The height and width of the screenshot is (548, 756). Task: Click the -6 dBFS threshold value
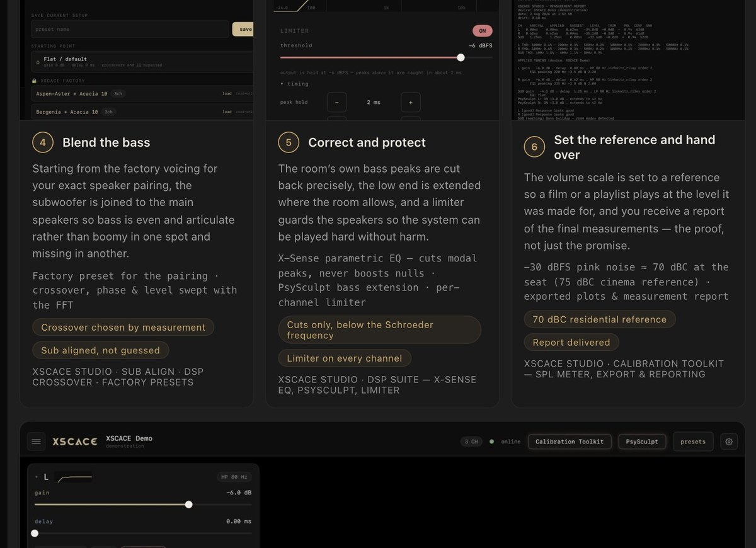[481, 45]
